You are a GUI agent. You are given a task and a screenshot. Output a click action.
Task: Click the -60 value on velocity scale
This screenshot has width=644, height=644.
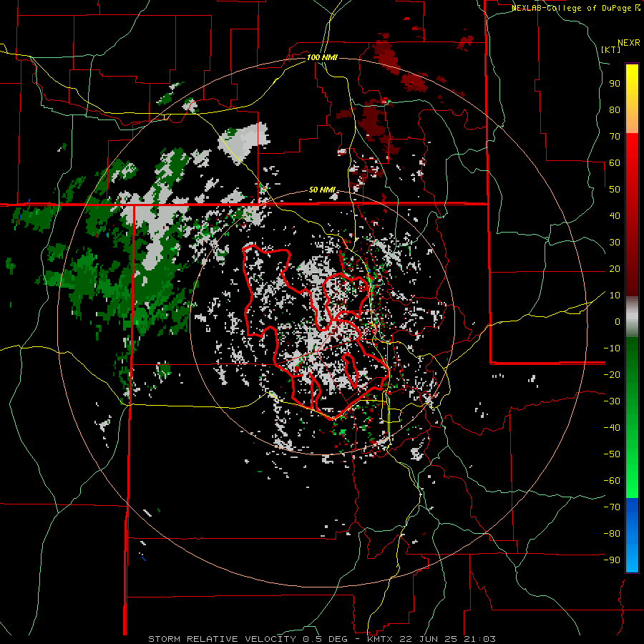click(612, 481)
